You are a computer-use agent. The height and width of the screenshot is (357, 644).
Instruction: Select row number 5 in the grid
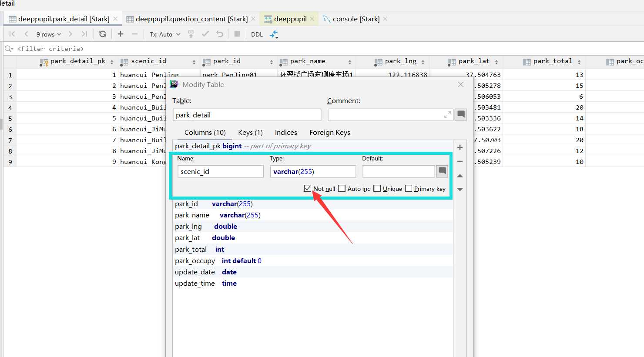pos(10,118)
